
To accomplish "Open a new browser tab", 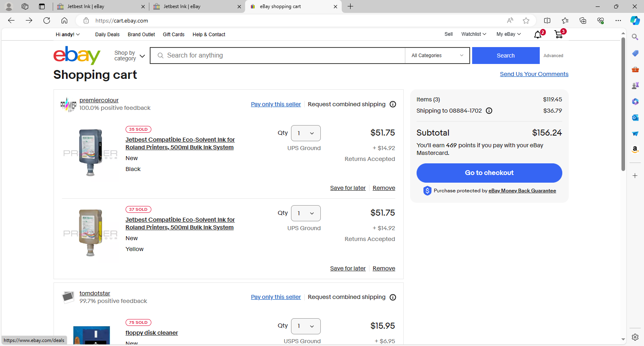I will click(351, 6).
